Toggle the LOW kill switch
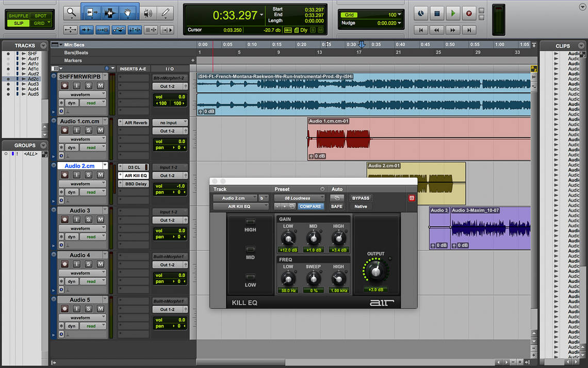Image resolution: width=588 pixels, height=368 pixels. [250, 277]
